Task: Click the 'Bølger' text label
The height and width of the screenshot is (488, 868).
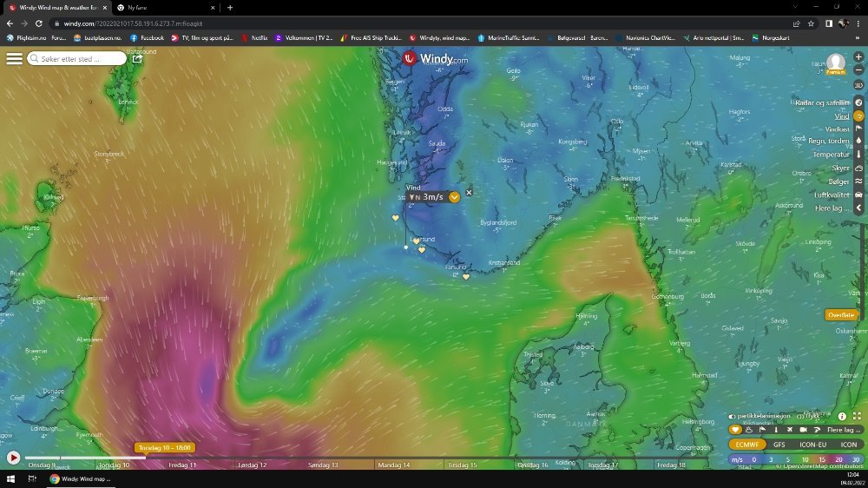Action: pos(838,181)
